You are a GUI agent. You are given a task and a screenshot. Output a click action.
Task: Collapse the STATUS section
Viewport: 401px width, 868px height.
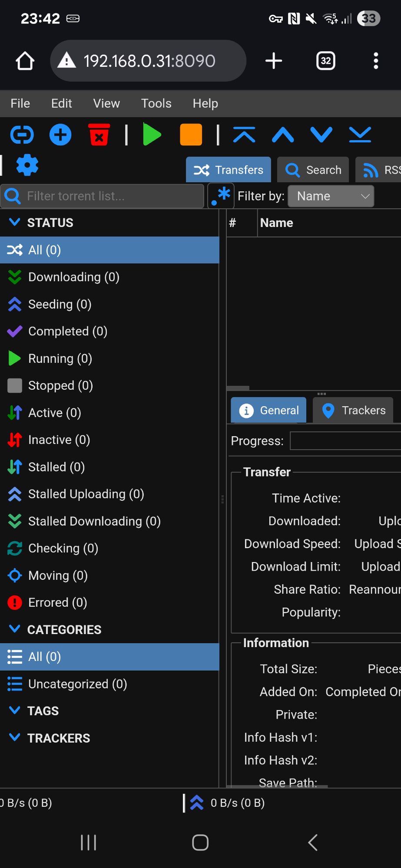15,222
